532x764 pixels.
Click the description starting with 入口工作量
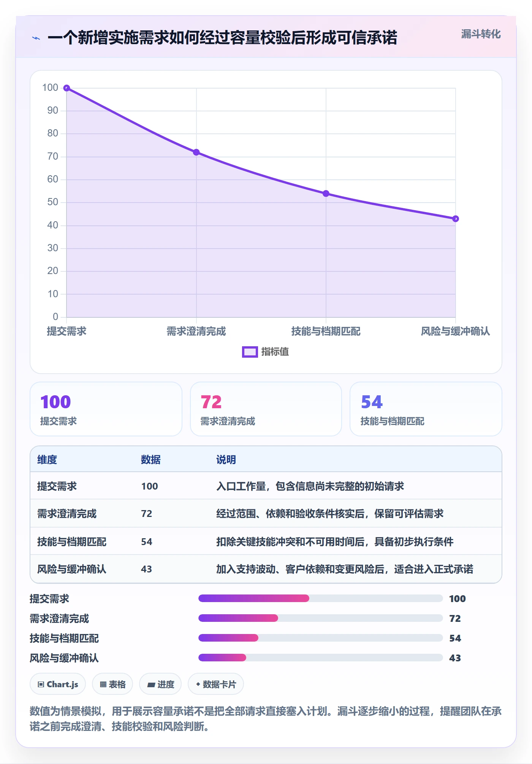tap(310, 486)
